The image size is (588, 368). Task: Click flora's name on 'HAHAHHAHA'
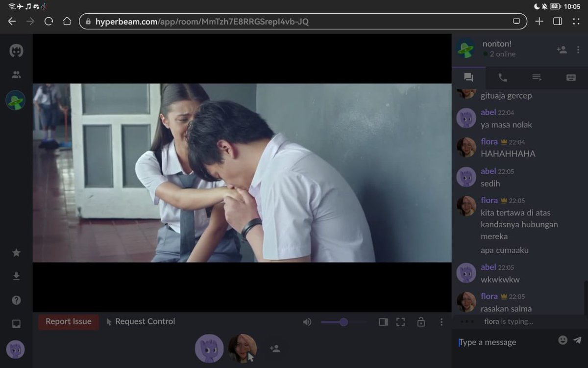489,142
